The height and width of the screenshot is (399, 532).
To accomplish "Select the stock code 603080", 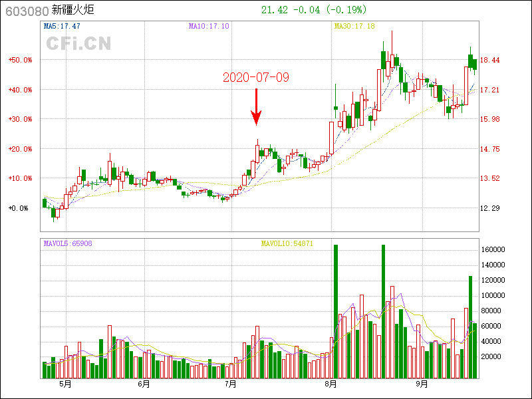I will tap(26, 11).
